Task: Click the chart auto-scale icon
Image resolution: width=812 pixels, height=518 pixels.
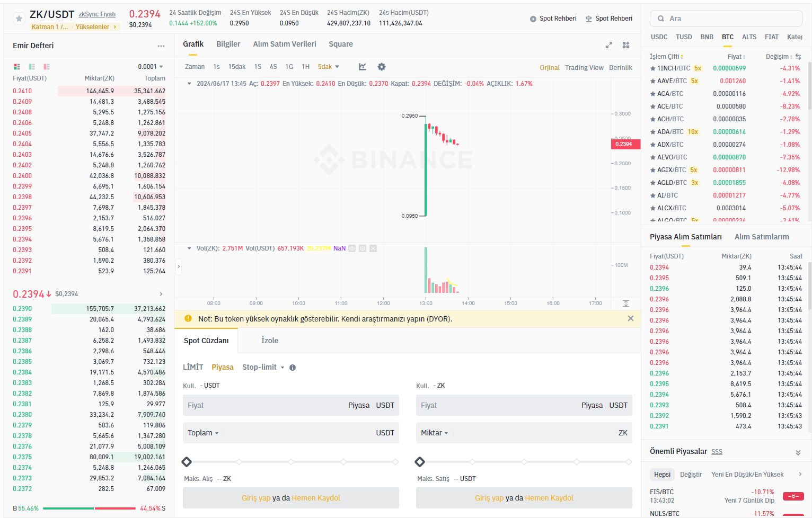Action: pos(626,303)
